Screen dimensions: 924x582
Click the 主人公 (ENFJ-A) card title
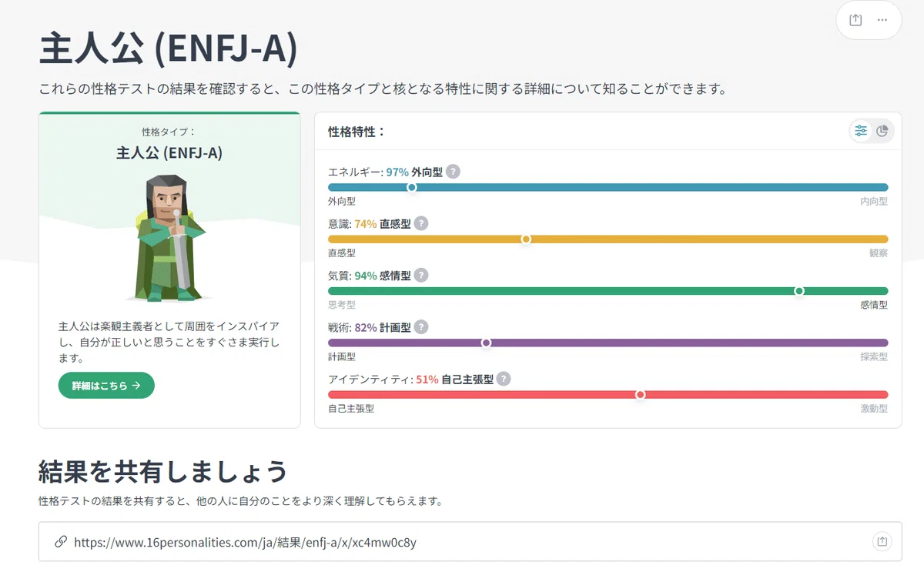(169, 152)
